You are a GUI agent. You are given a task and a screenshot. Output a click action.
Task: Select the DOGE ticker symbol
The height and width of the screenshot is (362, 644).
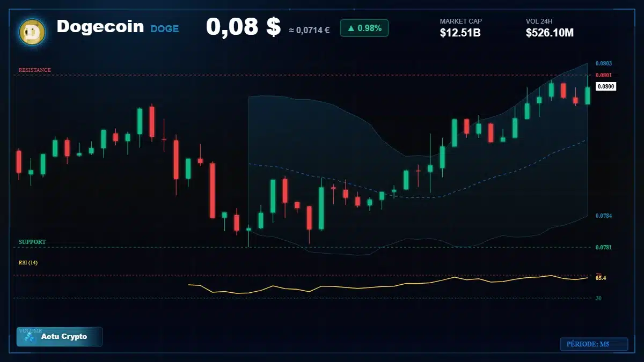click(x=165, y=28)
